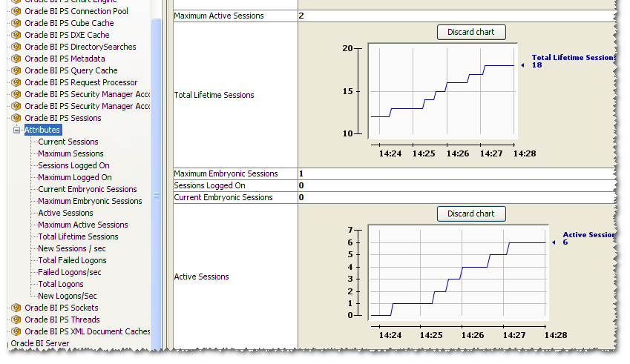Collapse the Attributes tree node
630x364 pixels.
point(17,130)
